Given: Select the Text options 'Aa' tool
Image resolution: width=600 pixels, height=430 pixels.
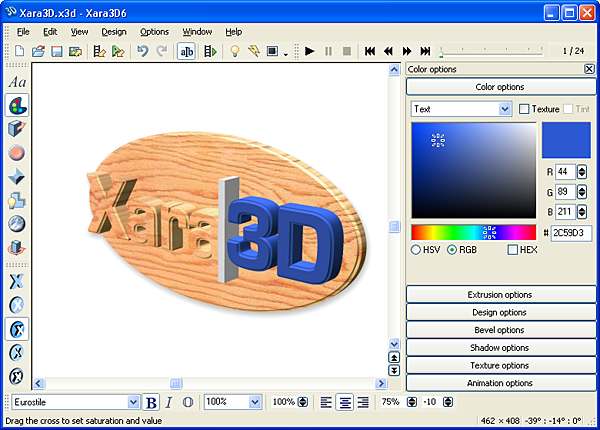Looking at the screenshot, I should [17, 82].
